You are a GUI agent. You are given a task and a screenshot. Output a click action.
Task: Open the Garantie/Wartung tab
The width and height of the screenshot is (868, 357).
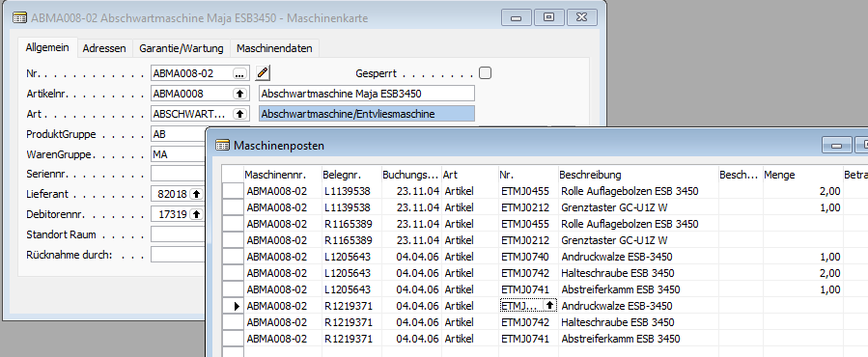tap(181, 48)
